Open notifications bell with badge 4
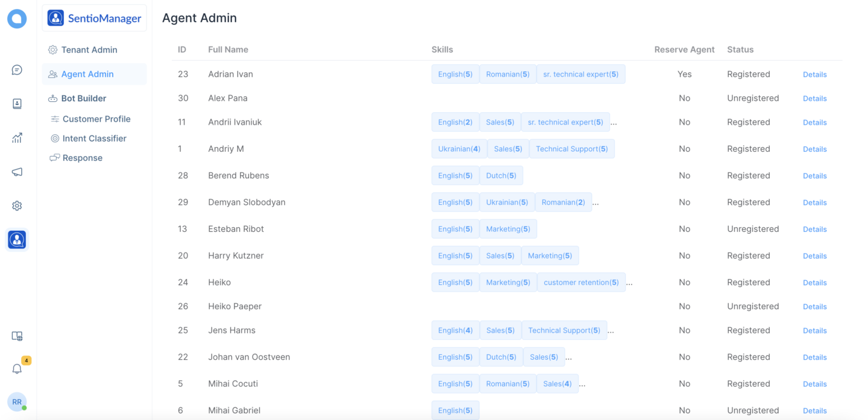868x420 pixels. click(x=17, y=368)
